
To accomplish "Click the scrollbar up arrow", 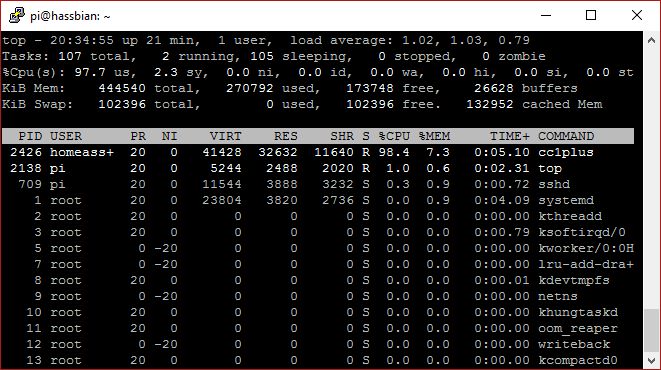I will pyautogui.click(x=651, y=40).
